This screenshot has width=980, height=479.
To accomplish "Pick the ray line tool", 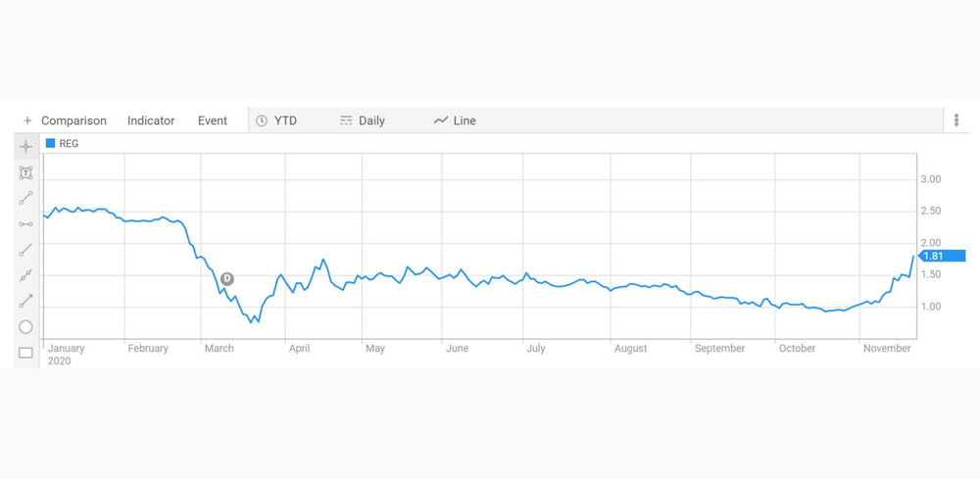I will point(25,250).
